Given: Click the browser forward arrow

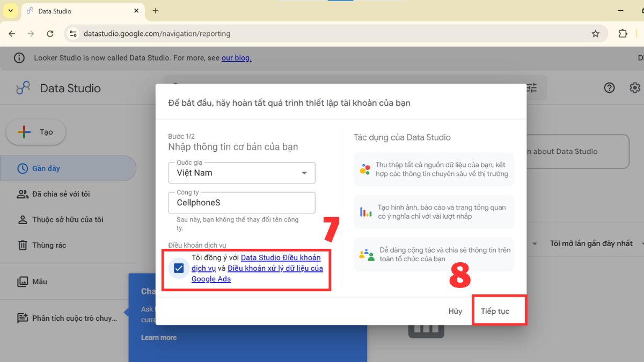Looking at the screenshot, I should point(31,33).
